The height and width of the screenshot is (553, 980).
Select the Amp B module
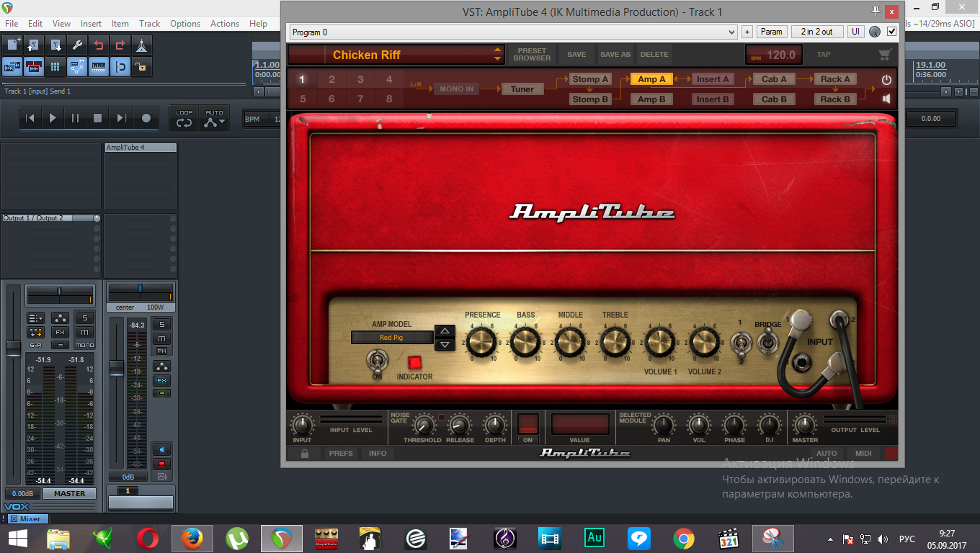pyautogui.click(x=651, y=99)
